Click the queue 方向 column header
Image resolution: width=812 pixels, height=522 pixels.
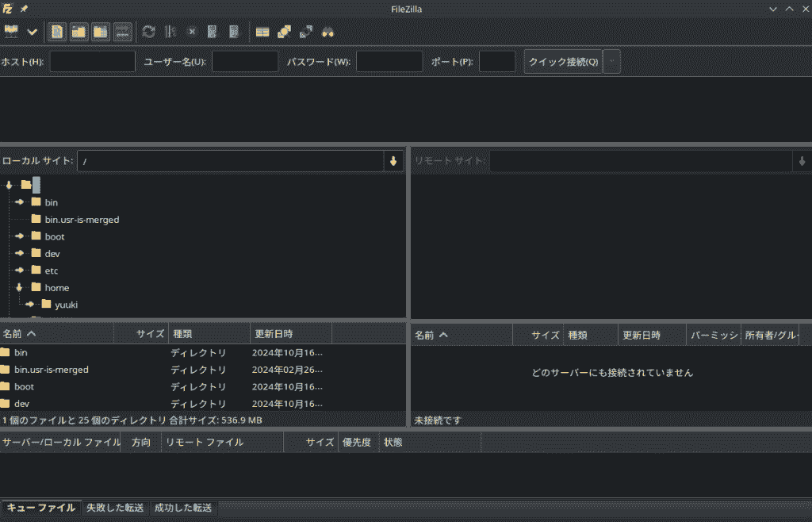tap(141, 442)
